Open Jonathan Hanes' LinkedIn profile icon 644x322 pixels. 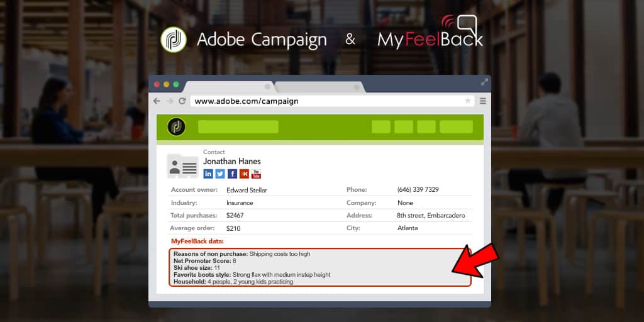[208, 174]
